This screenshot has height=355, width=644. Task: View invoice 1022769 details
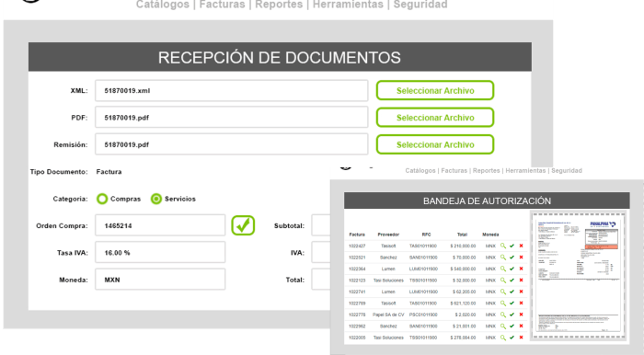click(x=502, y=303)
